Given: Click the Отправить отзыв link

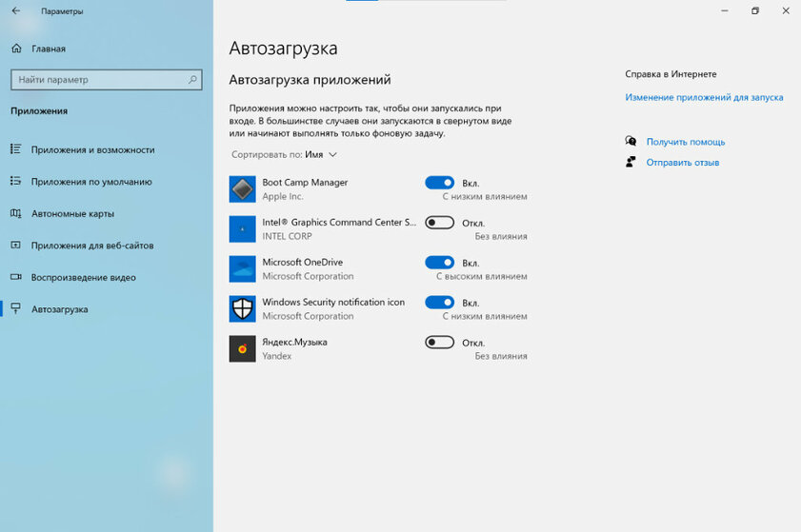Looking at the screenshot, I should point(683,163).
